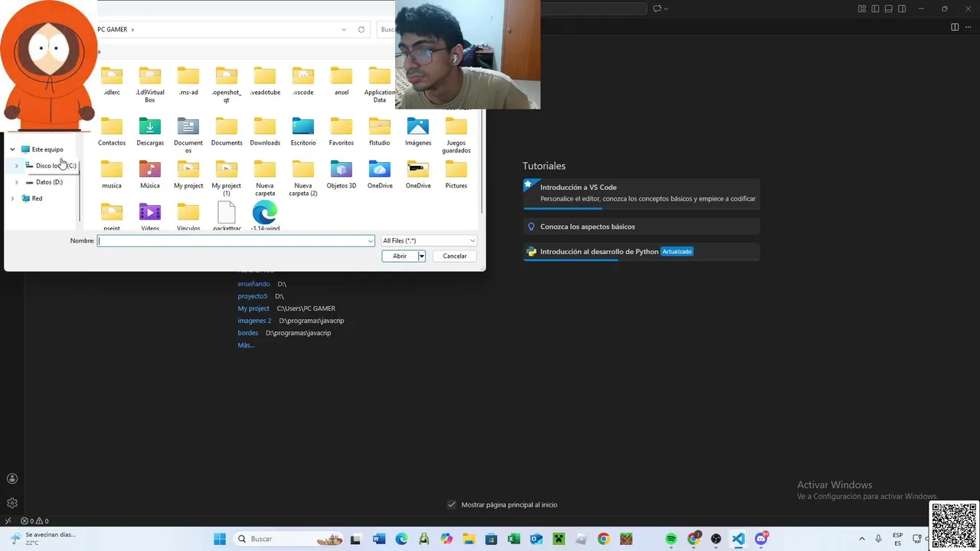Click refresh button in file dialog address bar

tap(361, 29)
